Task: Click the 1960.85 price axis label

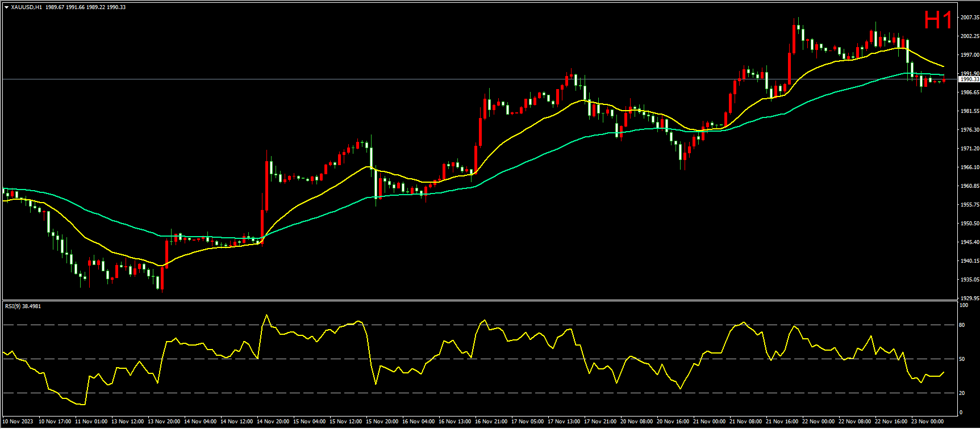Action: coord(969,186)
